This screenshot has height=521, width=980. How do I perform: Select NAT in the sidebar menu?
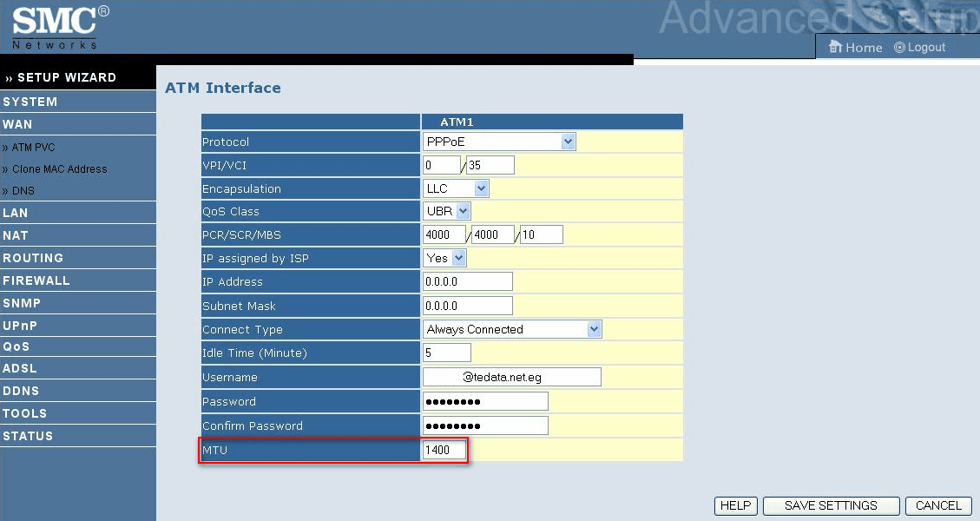15,235
